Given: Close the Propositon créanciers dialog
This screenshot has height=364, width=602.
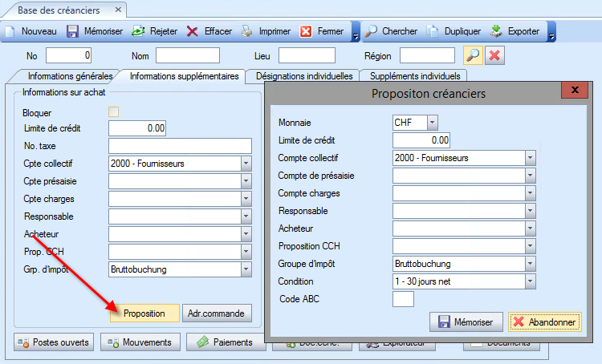Looking at the screenshot, I should pyautogui.click(x=575, y=90).
